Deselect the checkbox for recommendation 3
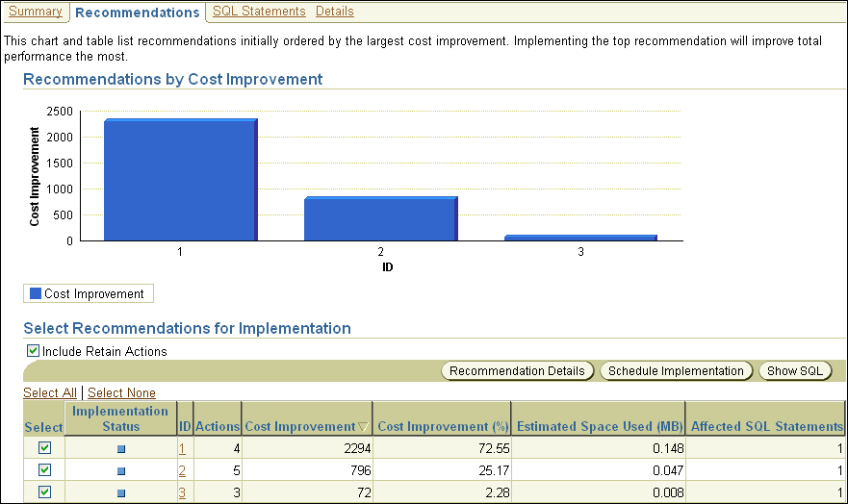 pyautogui.click(x=44, y=492)
